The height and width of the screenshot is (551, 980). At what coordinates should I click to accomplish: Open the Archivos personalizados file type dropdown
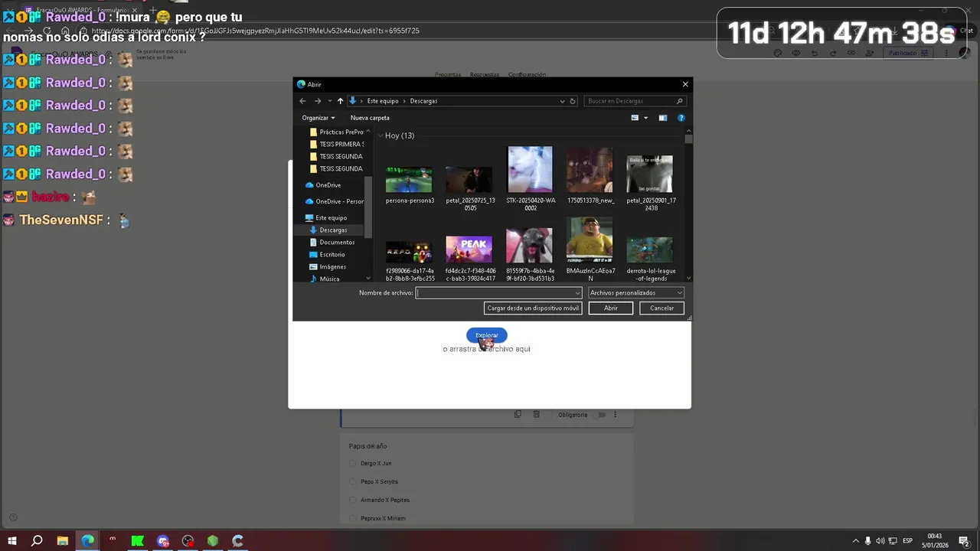635,293
